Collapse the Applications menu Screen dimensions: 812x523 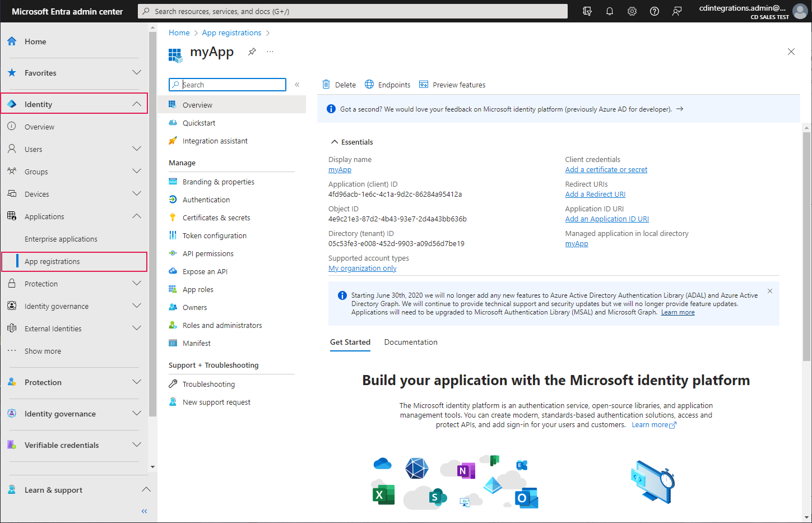pyautogui.click(x=136, y=216)
